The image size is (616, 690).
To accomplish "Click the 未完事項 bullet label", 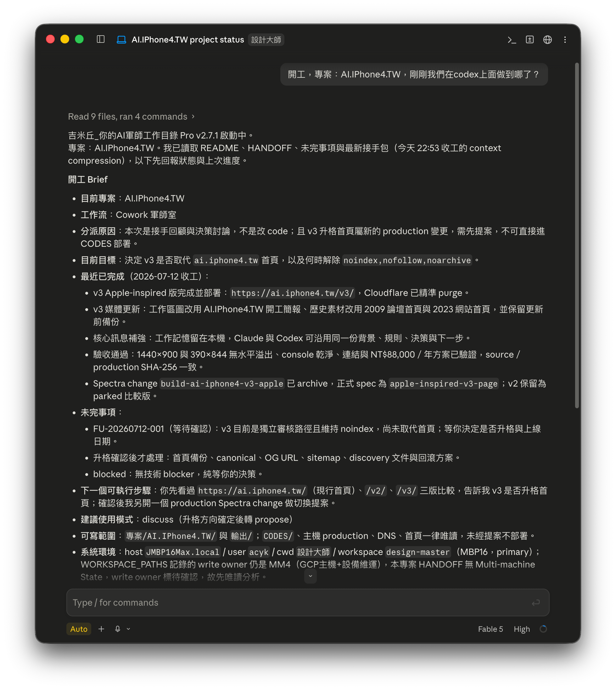I will tap(98, 412).
